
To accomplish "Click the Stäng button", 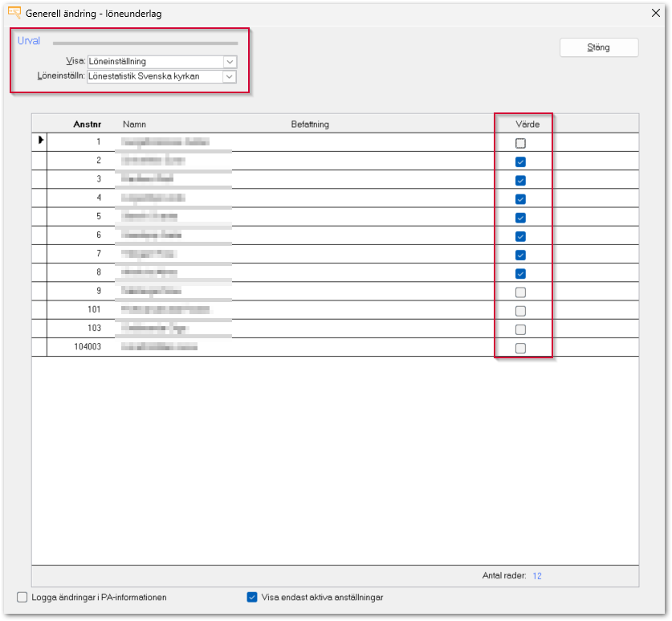I will coord(598,47).
